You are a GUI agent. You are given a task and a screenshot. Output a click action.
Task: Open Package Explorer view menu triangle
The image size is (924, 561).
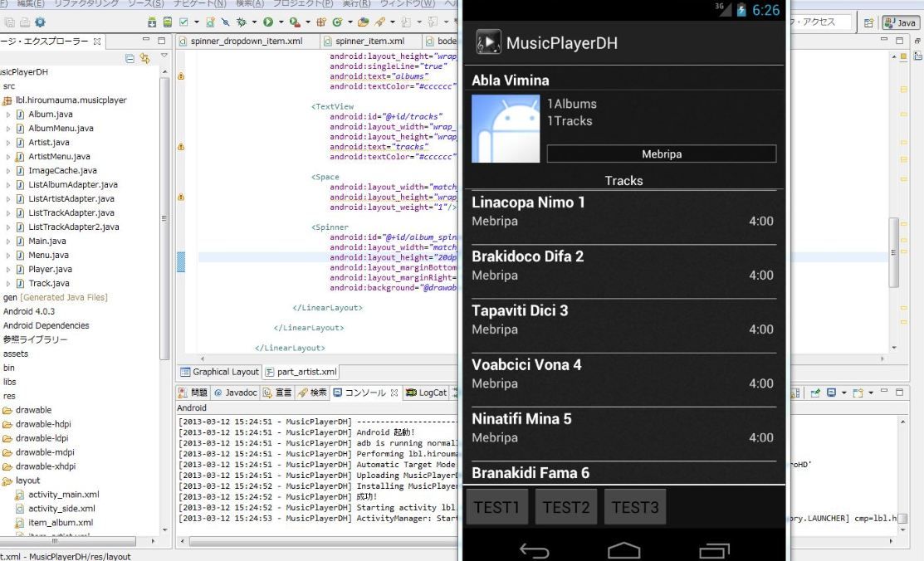(164, 56)
